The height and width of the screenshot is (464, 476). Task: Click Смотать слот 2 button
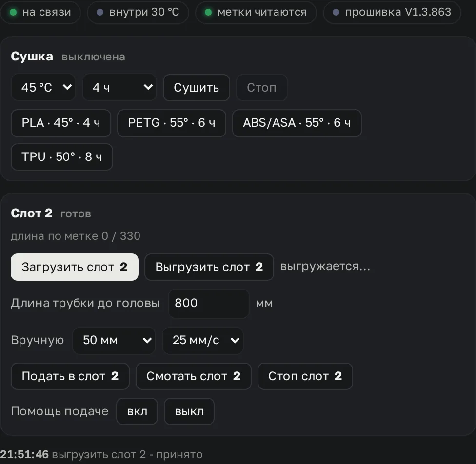194,376
